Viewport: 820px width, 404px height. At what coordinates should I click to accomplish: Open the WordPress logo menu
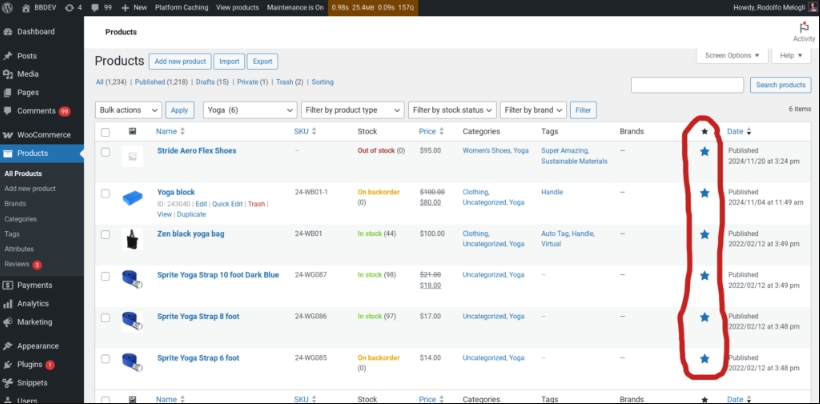point(7,8)
